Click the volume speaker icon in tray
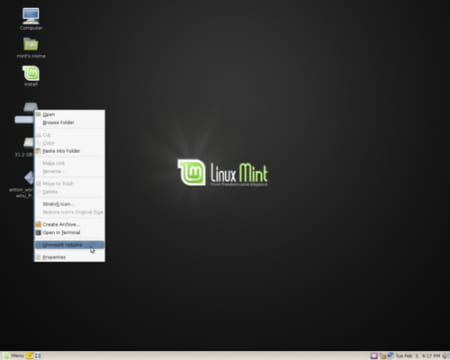The image size is (450, 360). [x=446, y=356]
